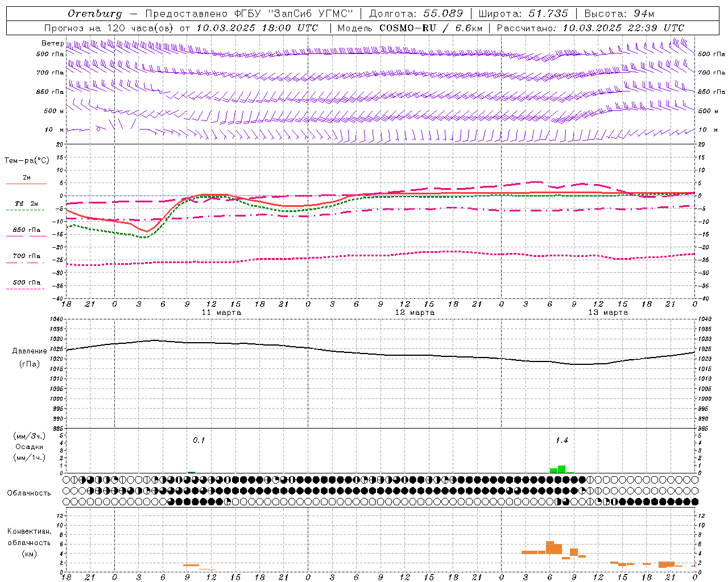This screenshot has height=582, width=728.
Task: Click the '12 марта' date label
Action: click(x=415, y=312)
